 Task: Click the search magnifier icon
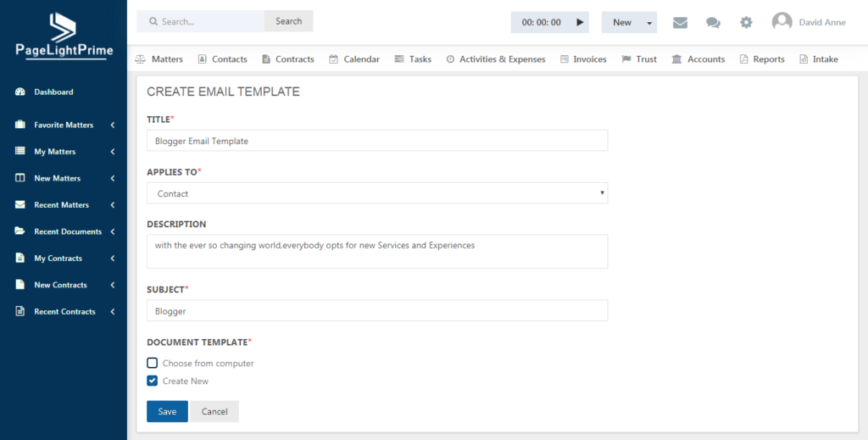tap(154, 21)
